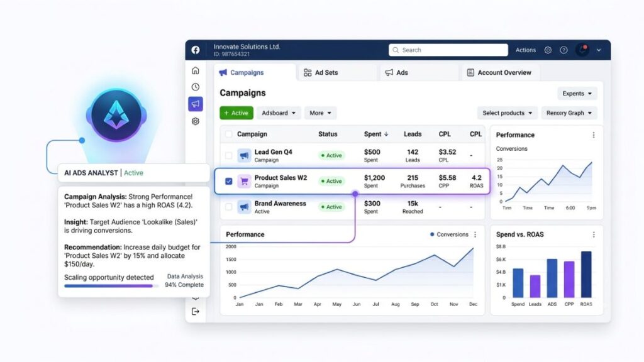Click the AI Ads Analyst avatar orb
This screenshot has width=644, height=362.
click(x=116, y=116)
